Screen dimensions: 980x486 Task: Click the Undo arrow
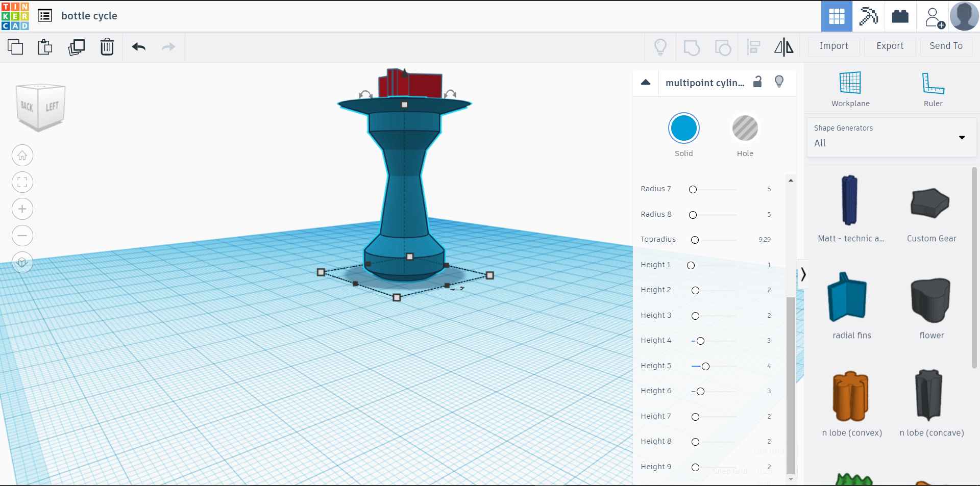click(138, 47)
